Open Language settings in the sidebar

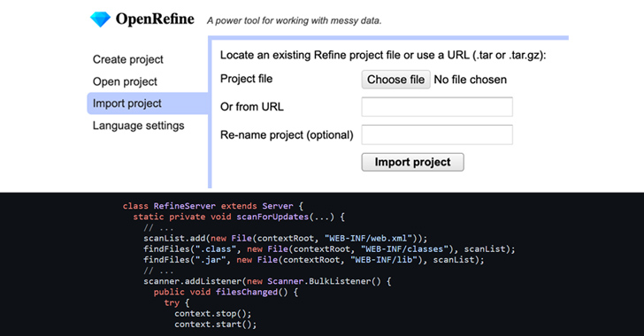(138, 126)
